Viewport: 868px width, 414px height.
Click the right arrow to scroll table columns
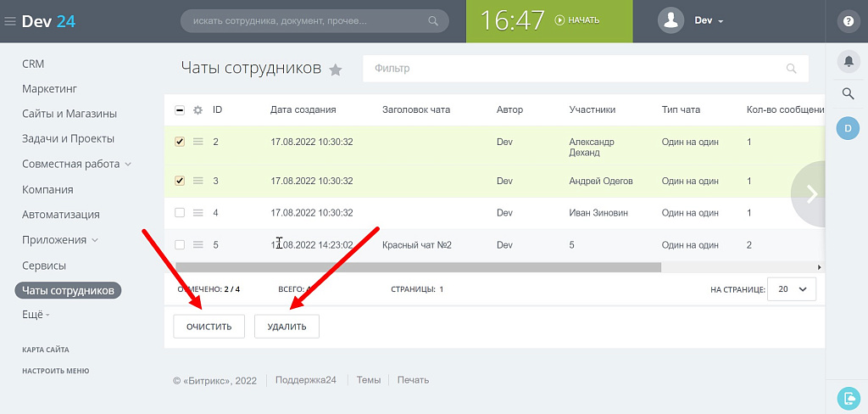pyautogui.click(x=811, y=193)
